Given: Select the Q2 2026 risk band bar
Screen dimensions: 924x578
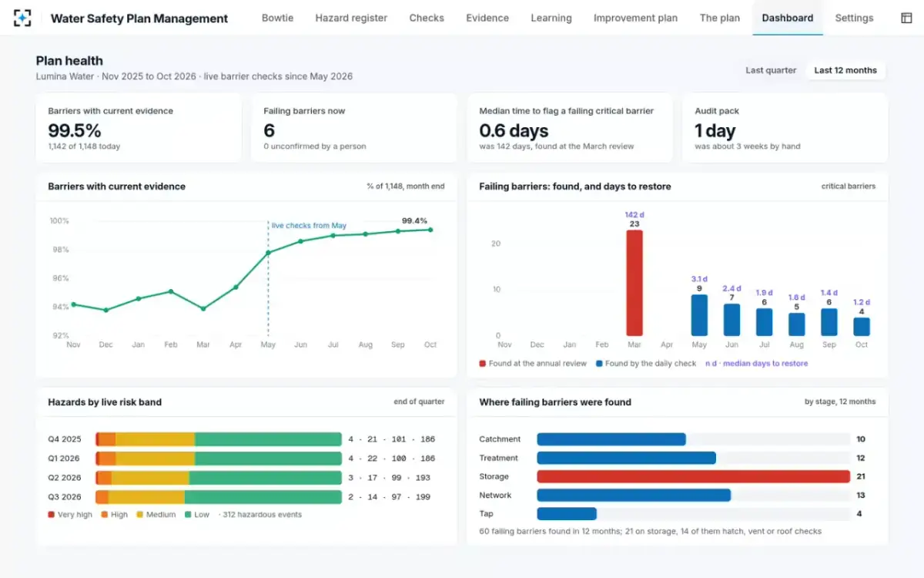Looking at the screenshot, I should pos(219,478).
